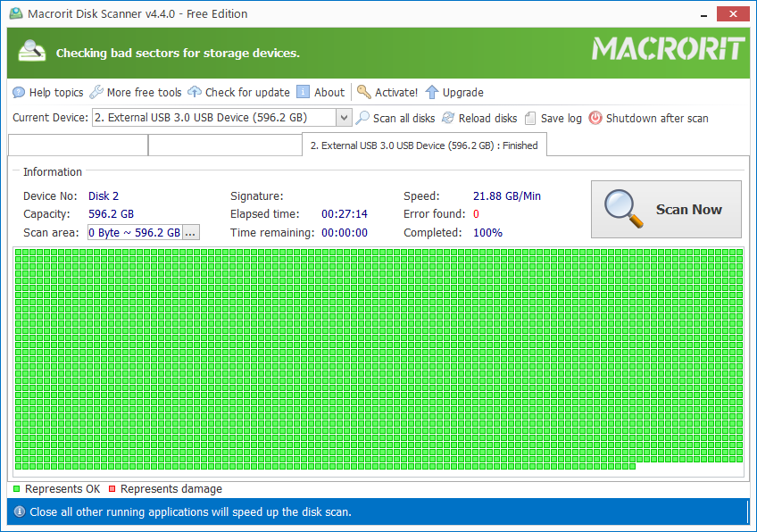Switch to the External USB Device tab

pos(424,144)
